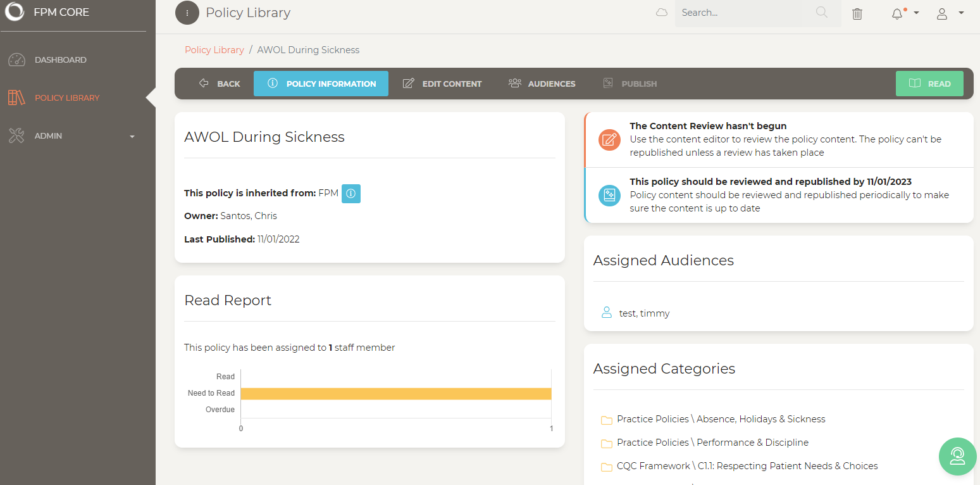The width and height of the screenshot is (980, 485).
Task: Click the FPM Core logo icon
Action: [x=15, y=12]
